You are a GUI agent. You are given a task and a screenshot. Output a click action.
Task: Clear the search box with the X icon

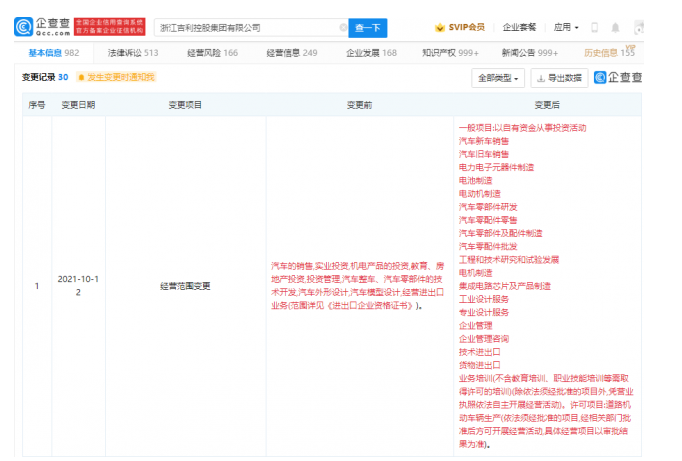[x=343, y=28]
